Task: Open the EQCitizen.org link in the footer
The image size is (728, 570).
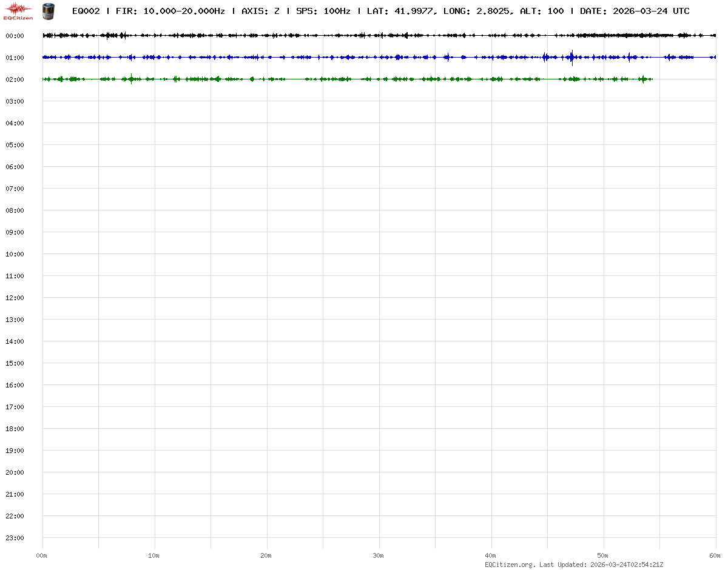Action: (x=510, y=565)
